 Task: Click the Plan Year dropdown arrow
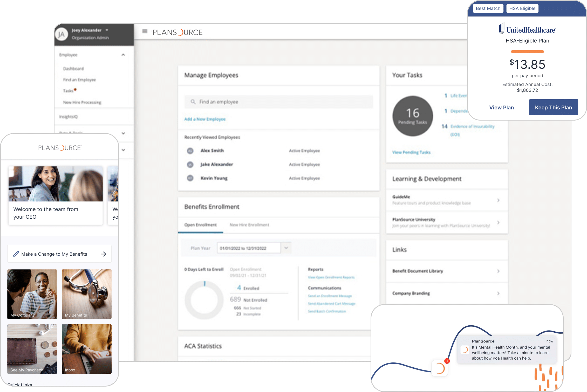286,248
